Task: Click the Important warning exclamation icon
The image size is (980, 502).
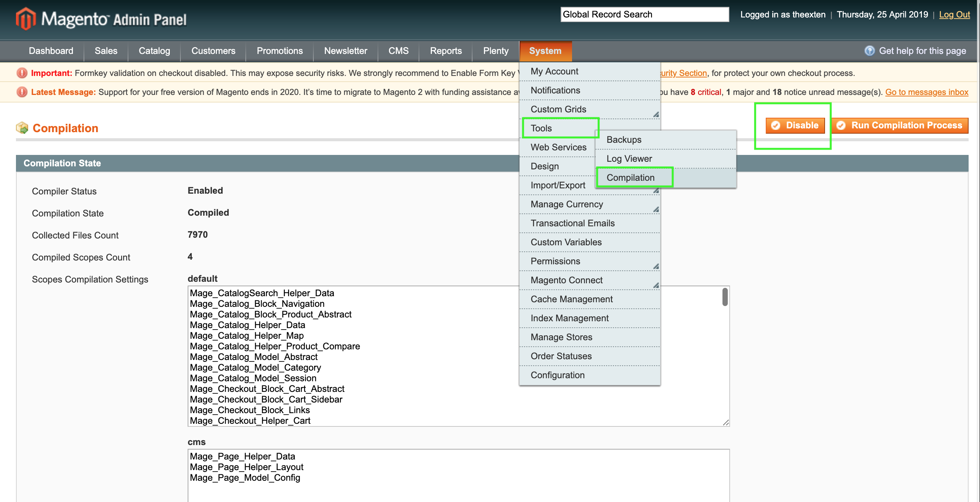Action: pyautogui.click(x=22, y=73)
